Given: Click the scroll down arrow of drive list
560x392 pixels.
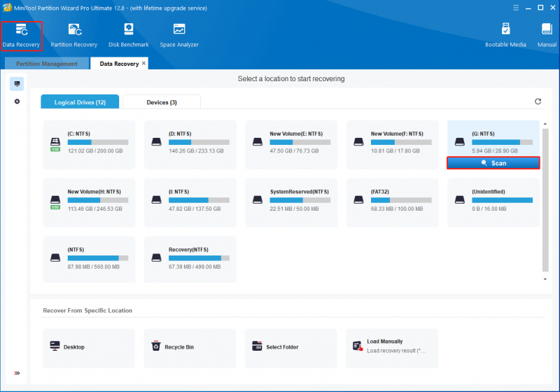Looking at the screenshot, I should (x=545, y=279).
